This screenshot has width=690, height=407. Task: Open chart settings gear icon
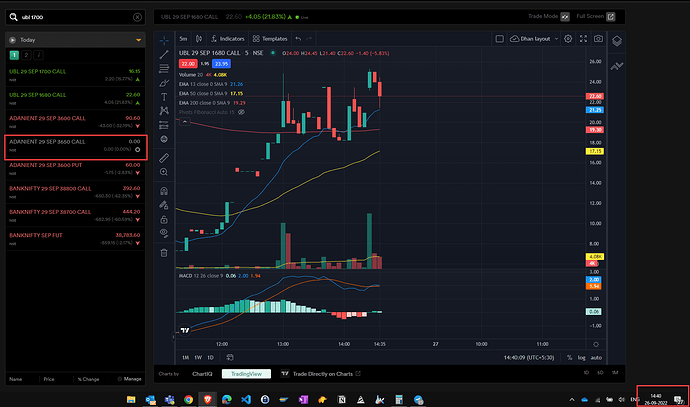568,39
